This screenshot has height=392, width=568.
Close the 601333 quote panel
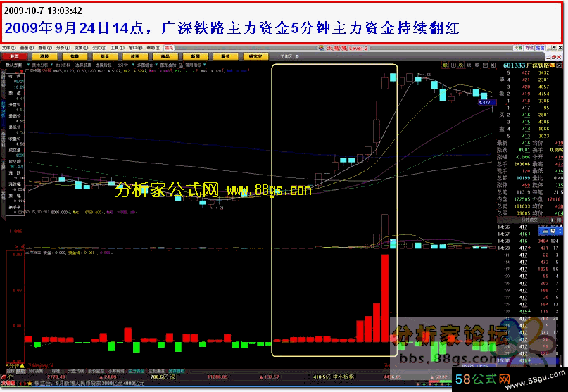pyautogui.click(x=559, y=65)
